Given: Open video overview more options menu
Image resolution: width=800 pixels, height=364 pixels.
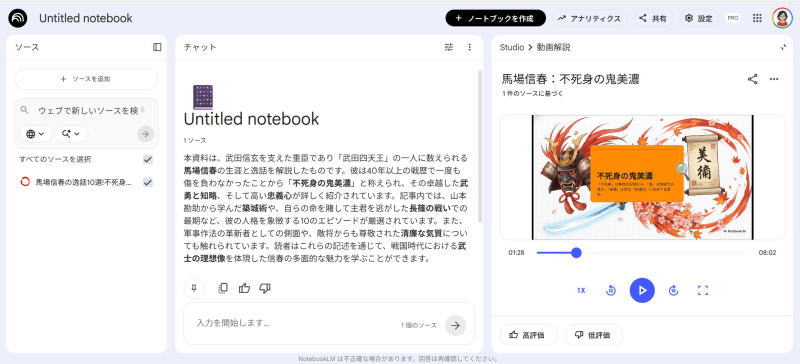Looking at the screenshot, I should coord(774,79).
